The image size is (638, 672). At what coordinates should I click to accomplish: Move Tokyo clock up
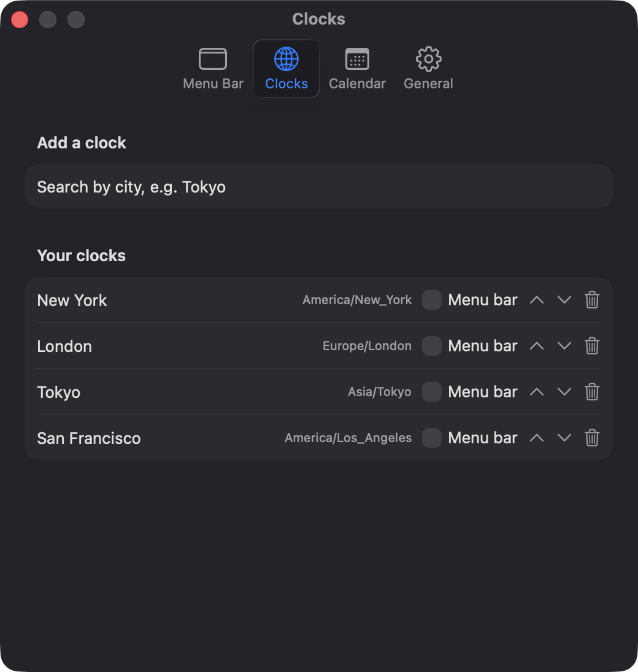pos(537,392)
